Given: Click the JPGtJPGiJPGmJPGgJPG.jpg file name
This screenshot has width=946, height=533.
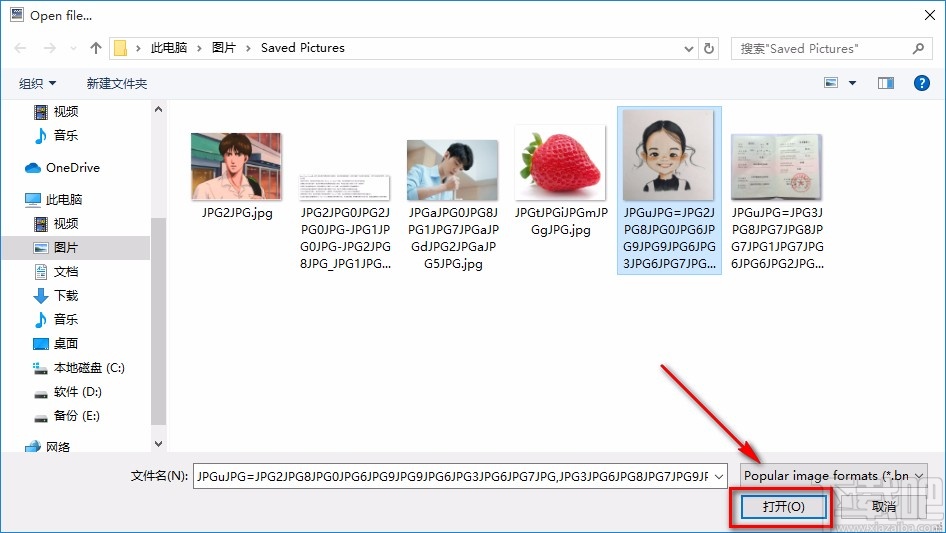Looking at the screenshot, I should tap(561, 222).
